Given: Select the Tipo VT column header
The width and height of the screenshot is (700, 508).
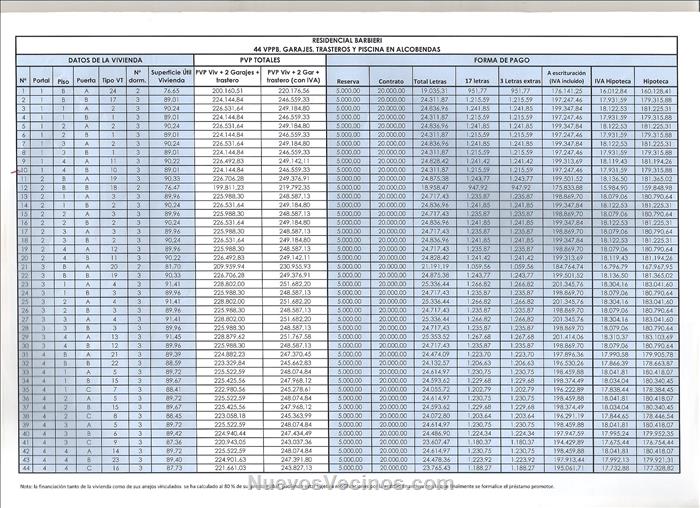Looking at the screenshot, I should click(x=113, y=78).
